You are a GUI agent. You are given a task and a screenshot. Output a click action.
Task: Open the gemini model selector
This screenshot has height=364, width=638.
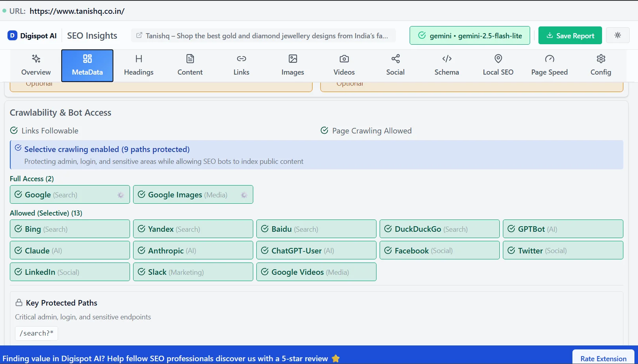[470, 35]
